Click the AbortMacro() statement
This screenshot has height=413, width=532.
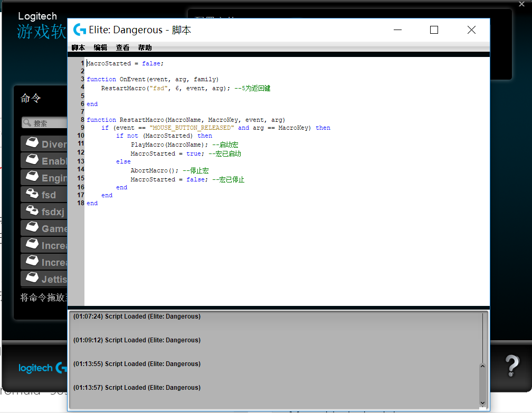click(154, 170)
